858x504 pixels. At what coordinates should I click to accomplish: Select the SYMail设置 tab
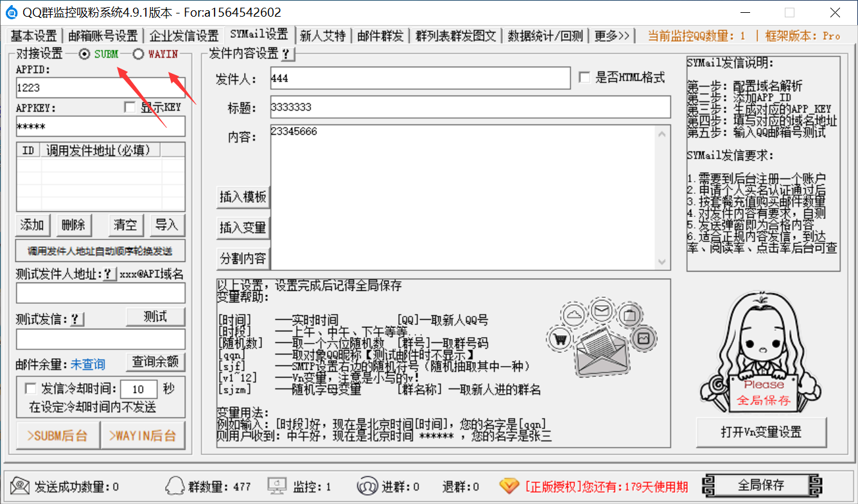coord(259,35)
